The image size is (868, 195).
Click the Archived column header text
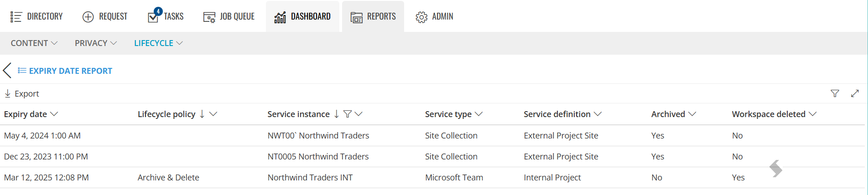pyautogui.click(x=668, y=114)
